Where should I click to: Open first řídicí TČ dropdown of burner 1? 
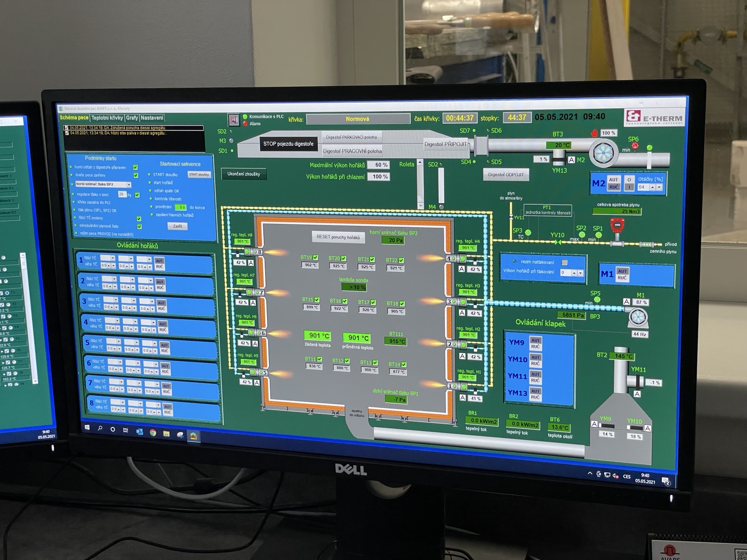tap(107, 258)
